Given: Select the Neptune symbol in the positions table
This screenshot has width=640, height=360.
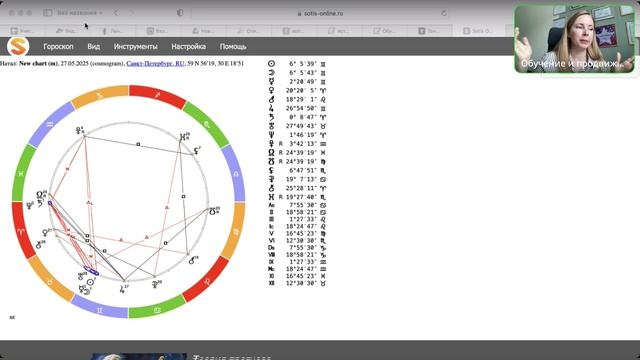Looking at the screenshot, I should (x=271, y=135).
